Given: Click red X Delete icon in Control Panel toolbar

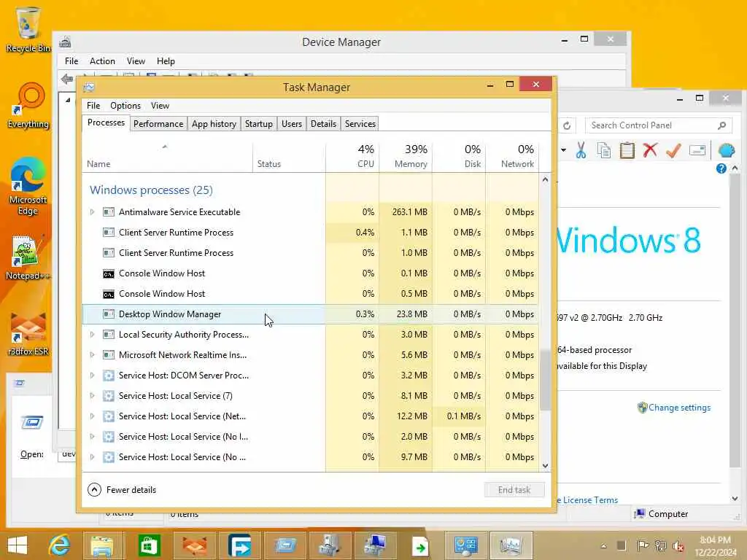Looking at the screenshot, I should 650,150.
